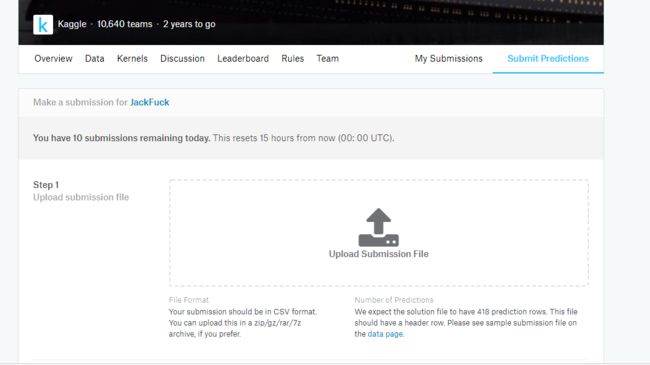Open the Rules tab
The image size is (650, 365).
(293, 58)
